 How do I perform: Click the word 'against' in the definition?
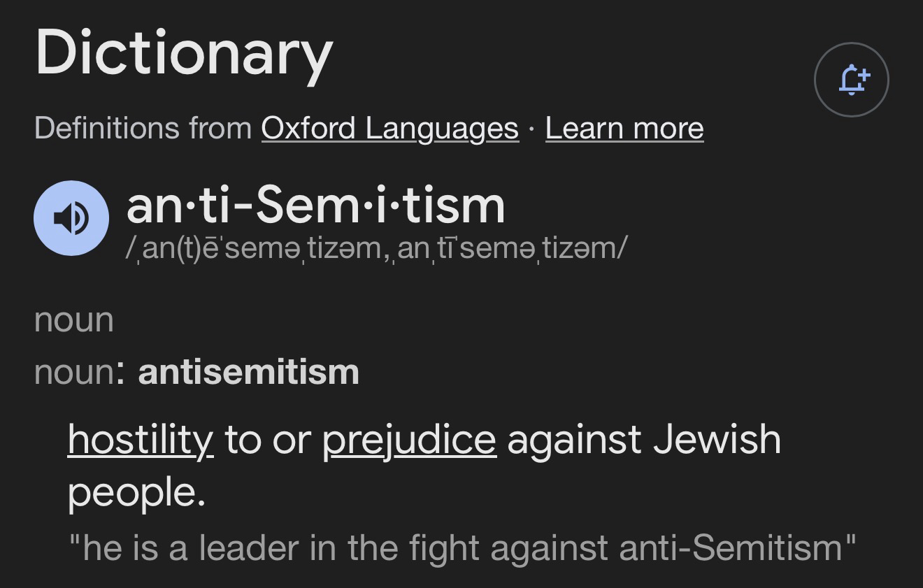(573, 440)
